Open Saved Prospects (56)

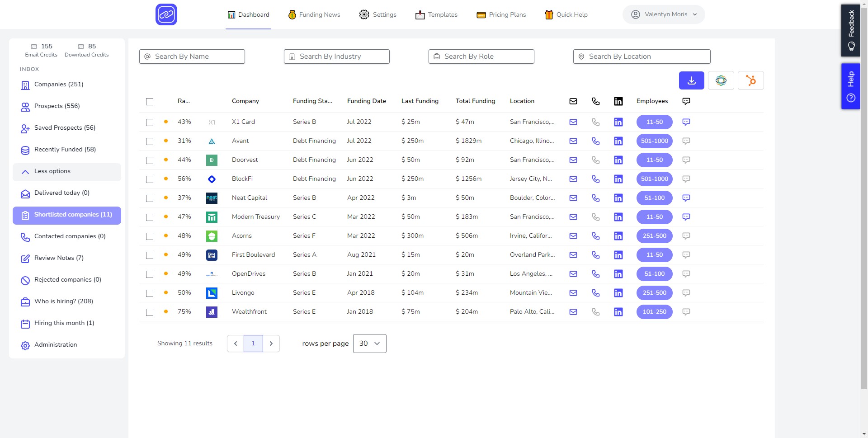tap(67, 128)
